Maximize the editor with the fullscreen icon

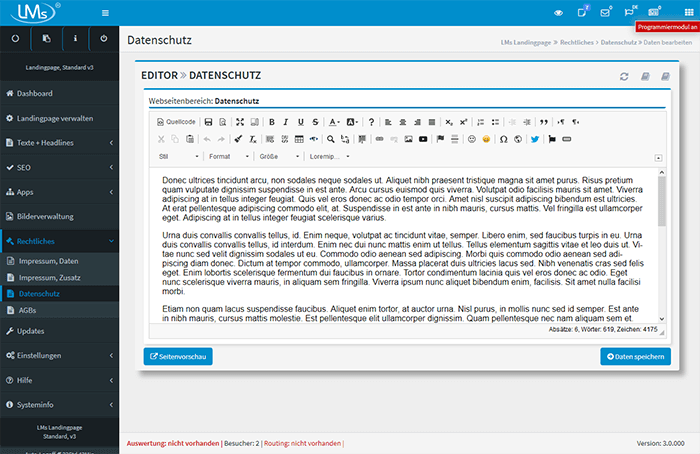click(x=240, y=122)
